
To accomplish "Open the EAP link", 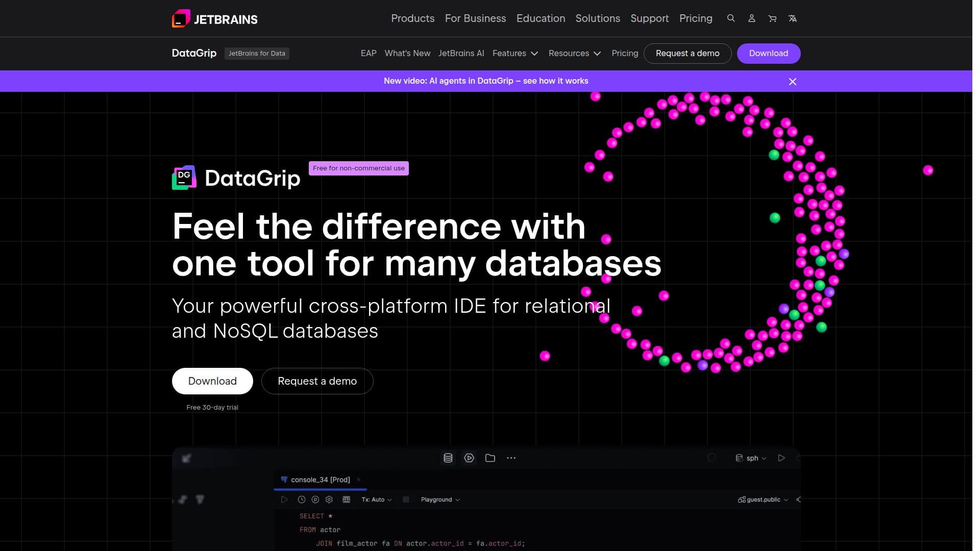I will 369,53.
